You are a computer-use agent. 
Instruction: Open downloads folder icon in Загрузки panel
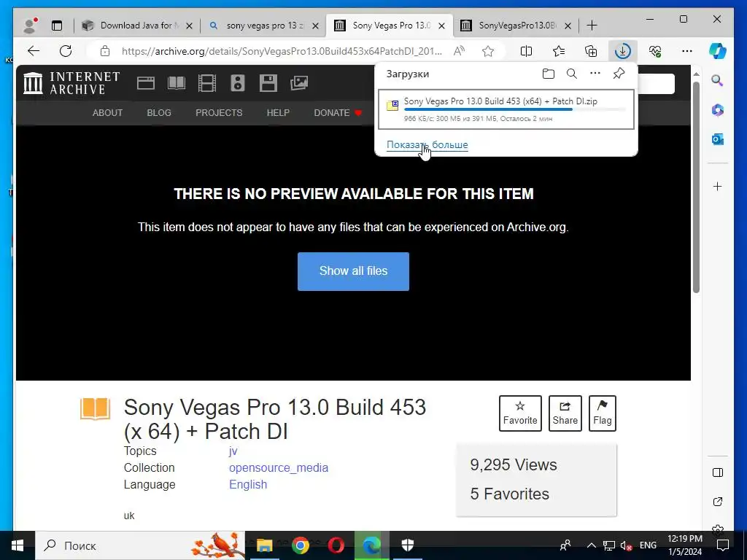[x=549, y=74]
